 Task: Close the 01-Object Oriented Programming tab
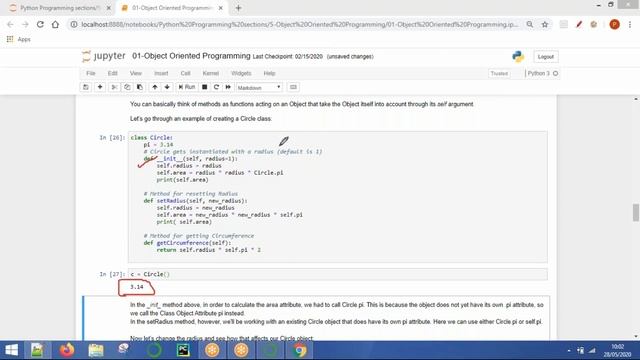[220, 8]
